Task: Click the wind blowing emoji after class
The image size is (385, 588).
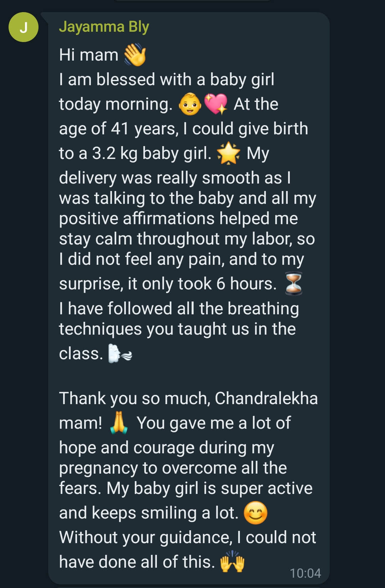Action: pyautogui.click(x=120, y=354)
